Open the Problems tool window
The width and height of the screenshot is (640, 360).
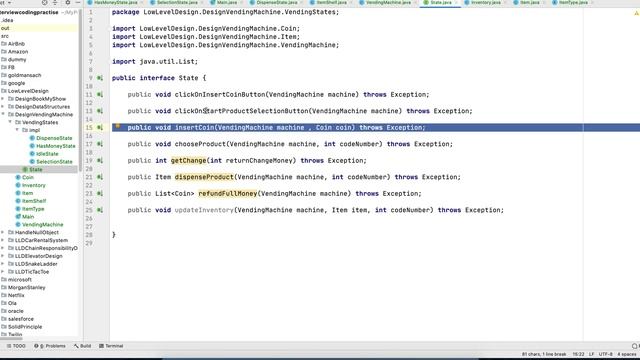[x=50, y=346]
